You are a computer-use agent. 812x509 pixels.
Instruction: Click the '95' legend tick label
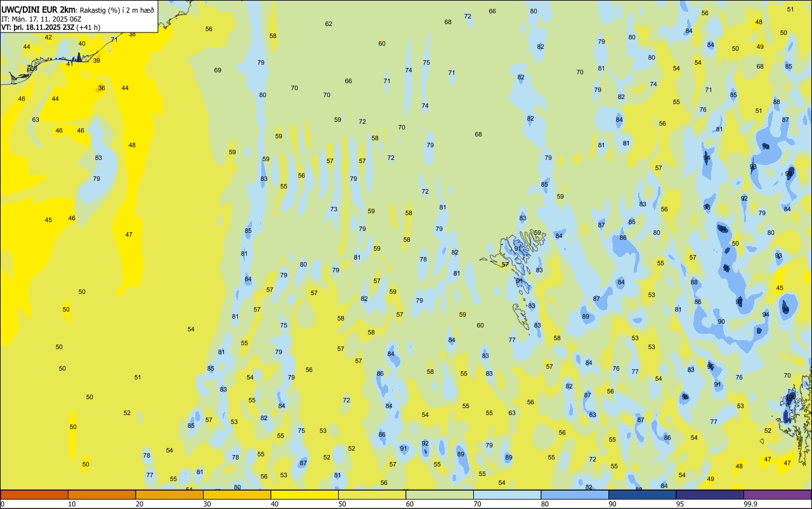pyautogui.click(x=680, y=504)
